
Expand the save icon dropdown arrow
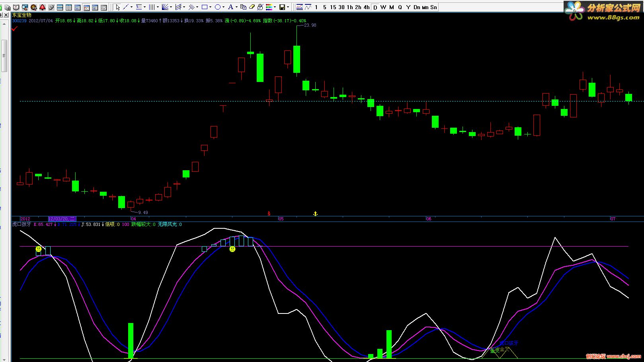coord(288,7)
